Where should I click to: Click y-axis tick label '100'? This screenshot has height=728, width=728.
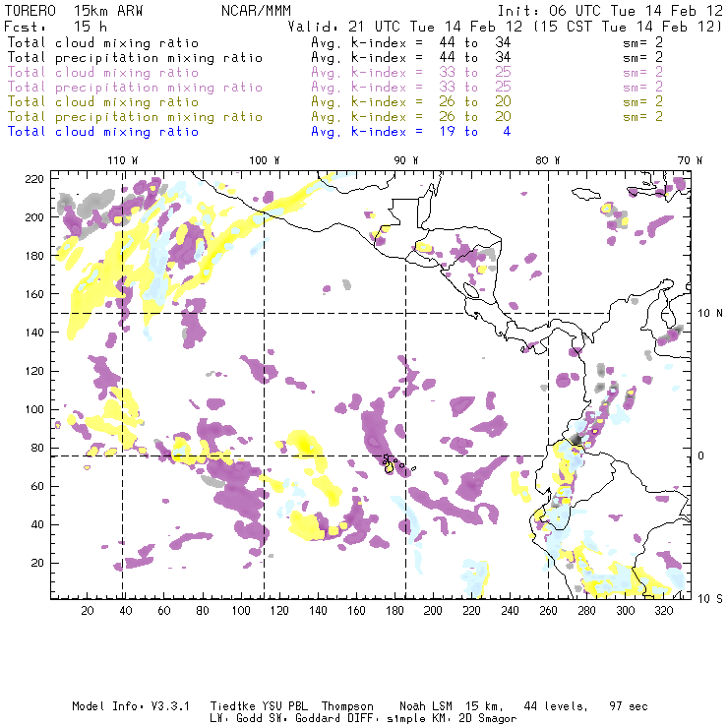34,409
